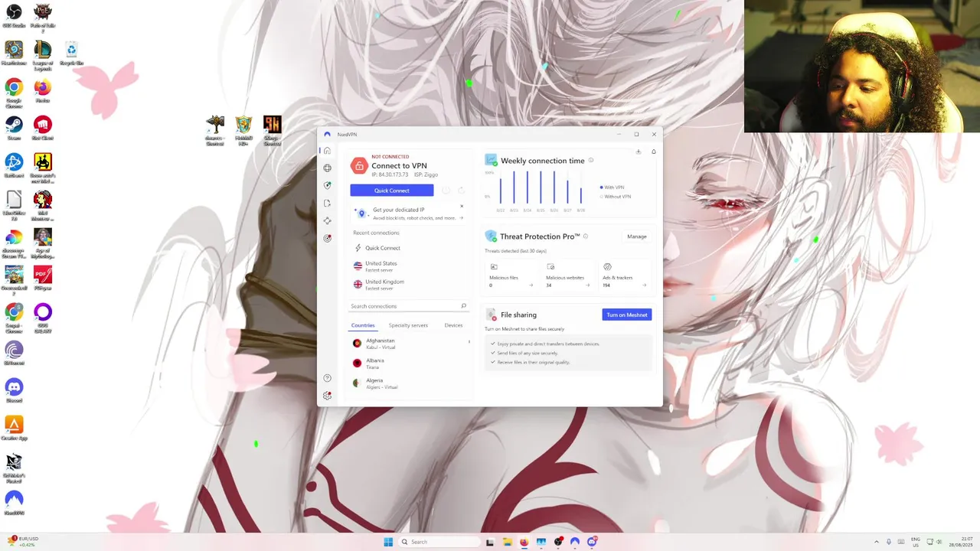Click the Without VPN chart legend item
Image resolution: width=980 pixels, height=551 pixels.
point(616,197)
